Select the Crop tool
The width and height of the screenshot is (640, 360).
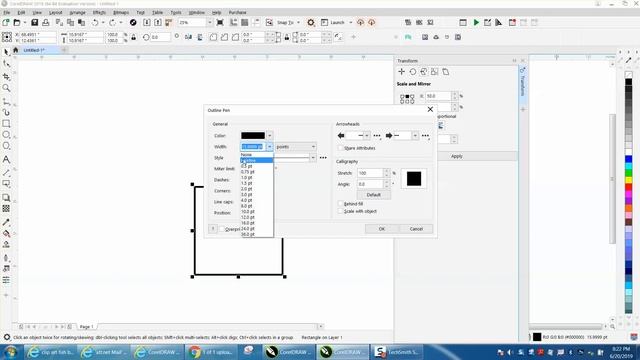(6, 77)
